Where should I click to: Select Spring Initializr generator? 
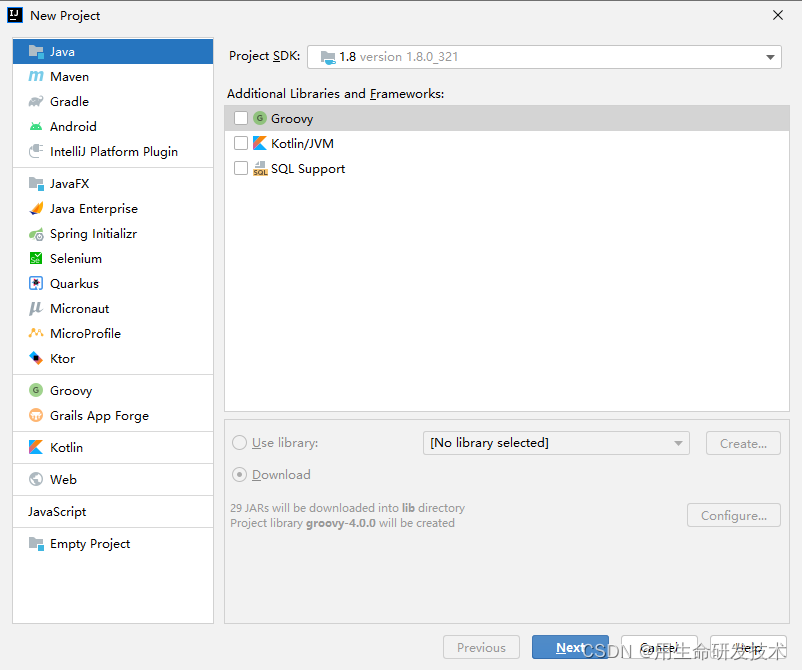coord(113,234)
